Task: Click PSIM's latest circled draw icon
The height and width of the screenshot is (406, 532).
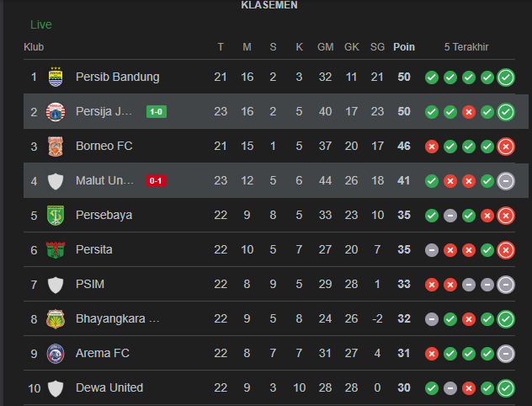Action: pos(506,285)
